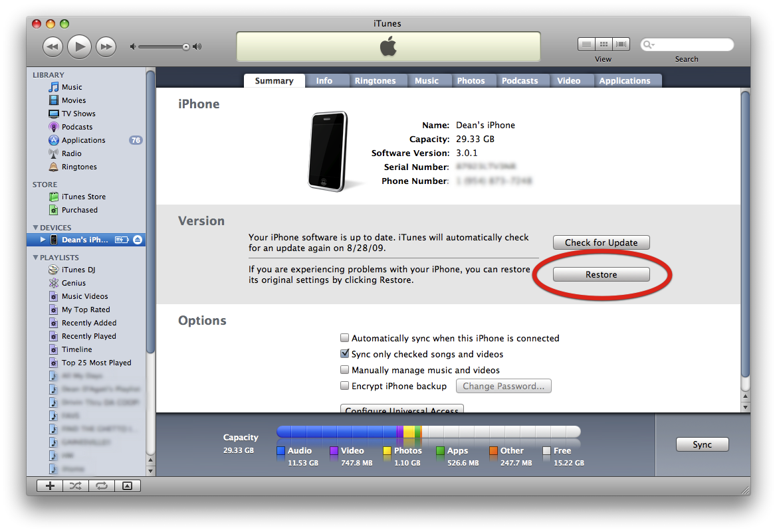
Task: Switch to the Music tab
Action: pos(427,81)
